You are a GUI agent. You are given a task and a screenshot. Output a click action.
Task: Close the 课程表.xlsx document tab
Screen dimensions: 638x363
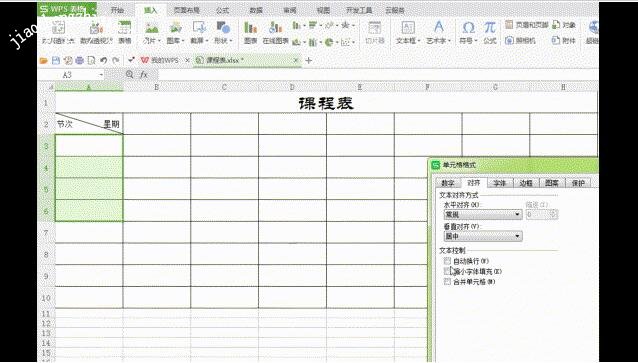click(296, 60)
